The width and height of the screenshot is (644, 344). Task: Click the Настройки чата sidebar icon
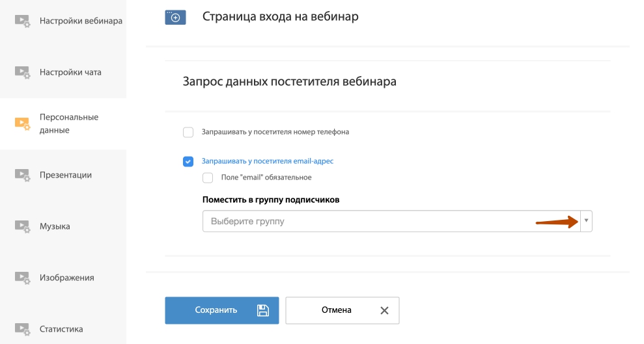point(23,72)
